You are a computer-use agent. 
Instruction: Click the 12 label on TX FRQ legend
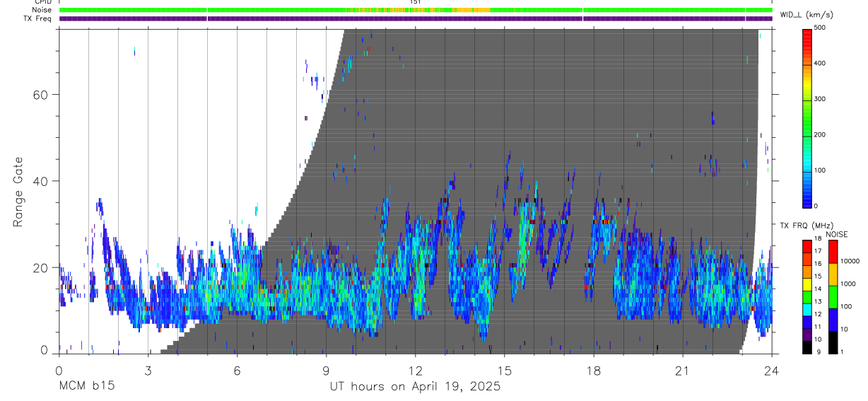pos(818,313)
